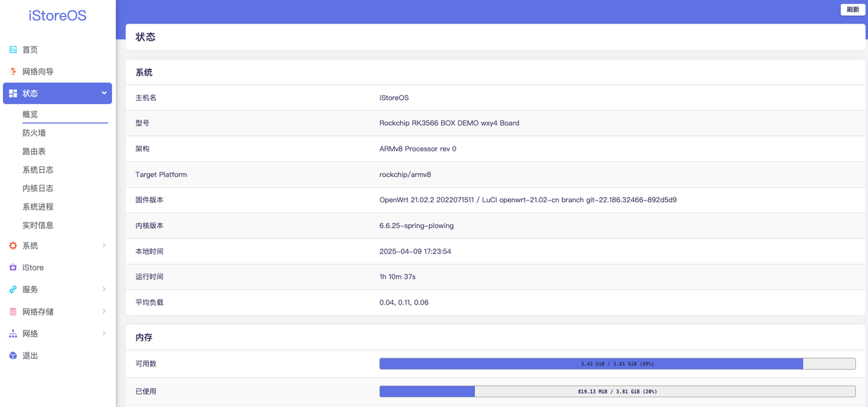This screenshot has height=407, width=868.
Task: Select the 服务 services icon
Action: point(13,289)
